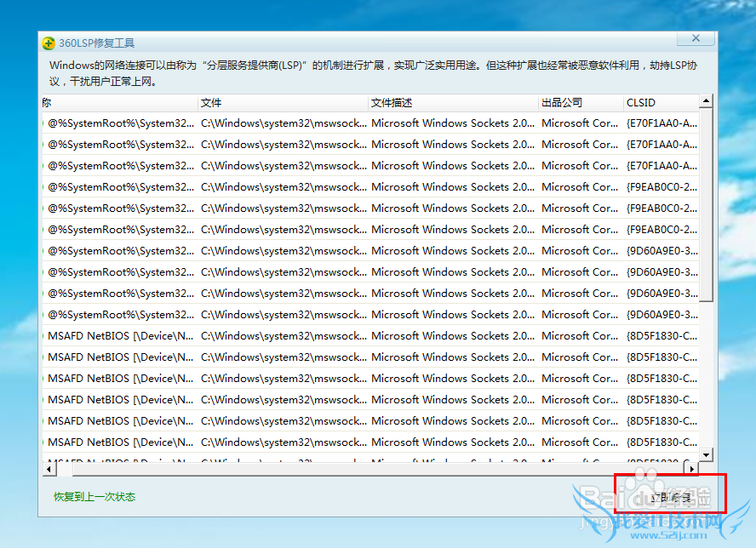Viewport: 756px width, 548px height.
Task: Click the vertical scrollbar up arrow
Action: coord(706,101)
